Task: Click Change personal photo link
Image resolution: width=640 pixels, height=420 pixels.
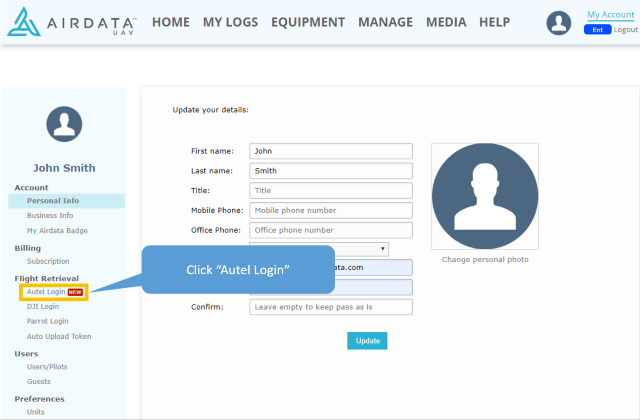Action: point(485,260)
